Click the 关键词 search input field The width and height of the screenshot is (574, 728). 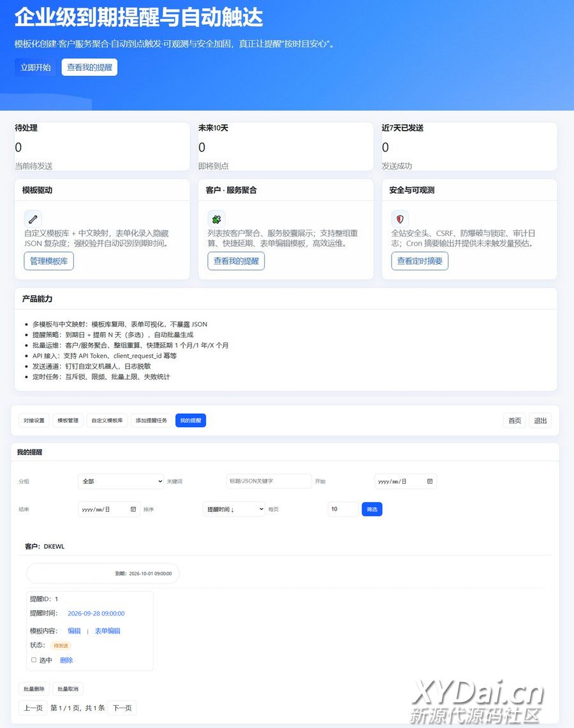pyautogui.click(x=269, y=481)
